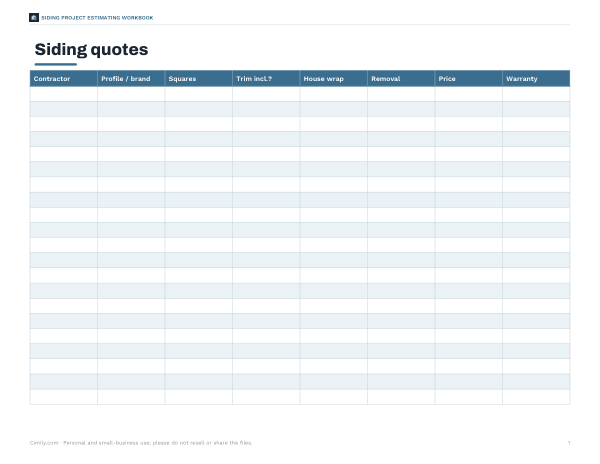Click the house logo icon in header

pyautogui.click(x=34, y=18)
